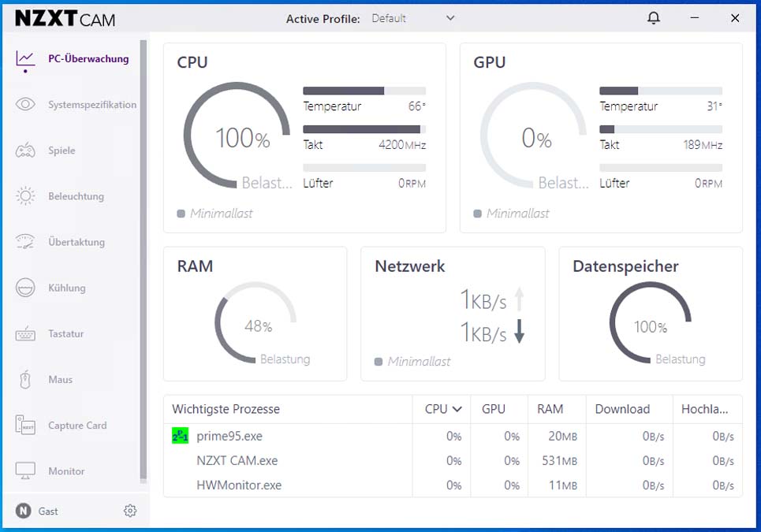
Task: Select the Tastatur keyboard icon
Action: tap(25, 333)
